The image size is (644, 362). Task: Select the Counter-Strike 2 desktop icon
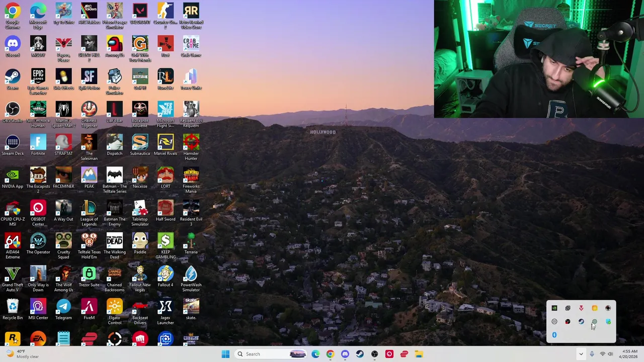click(x=166, y=16)
